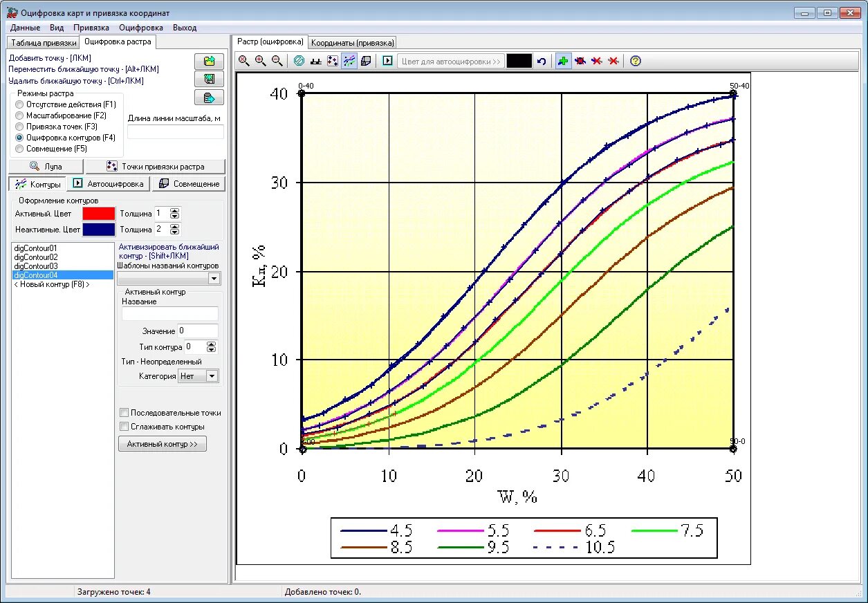Select 'Совмещение (F5)' radio mode
The height and width of the screenshot is (603, 868).
[51, 149]
